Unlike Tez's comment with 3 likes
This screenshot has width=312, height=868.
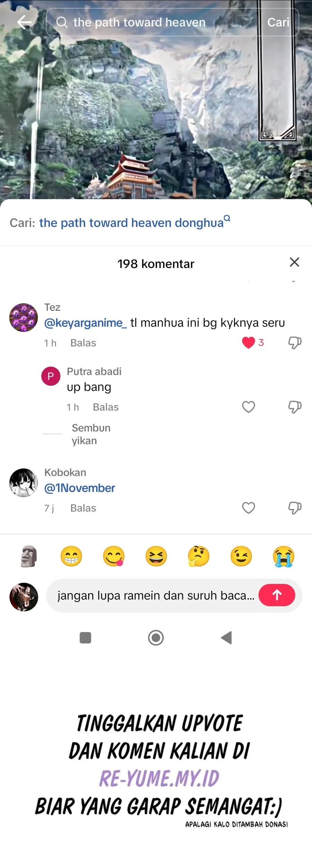249,343
